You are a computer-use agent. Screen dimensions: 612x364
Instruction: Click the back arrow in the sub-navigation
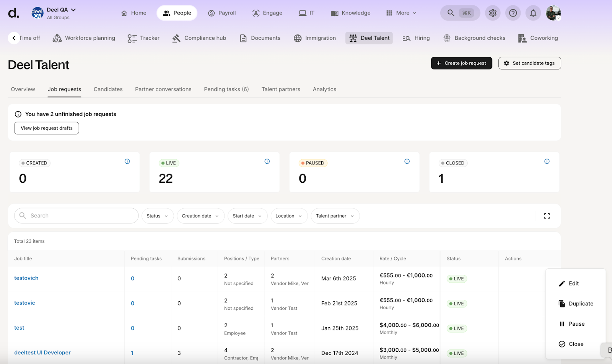14,38
